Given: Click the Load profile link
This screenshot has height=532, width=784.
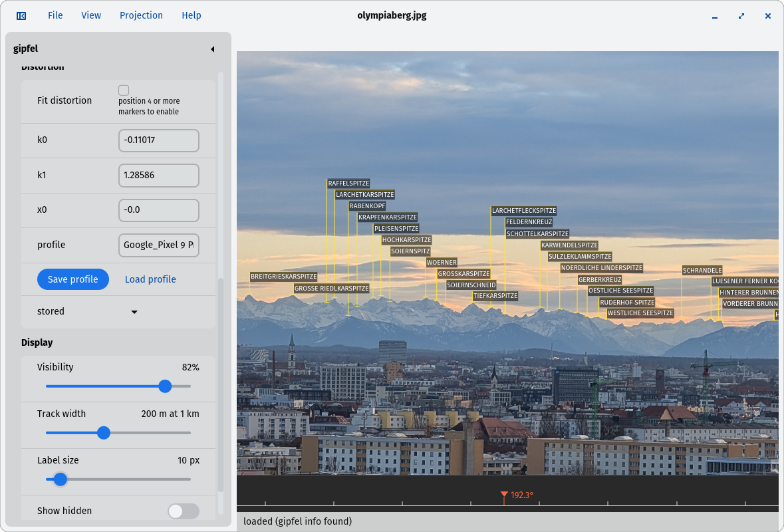Looking at the screenshot, I should coord(150,279).
